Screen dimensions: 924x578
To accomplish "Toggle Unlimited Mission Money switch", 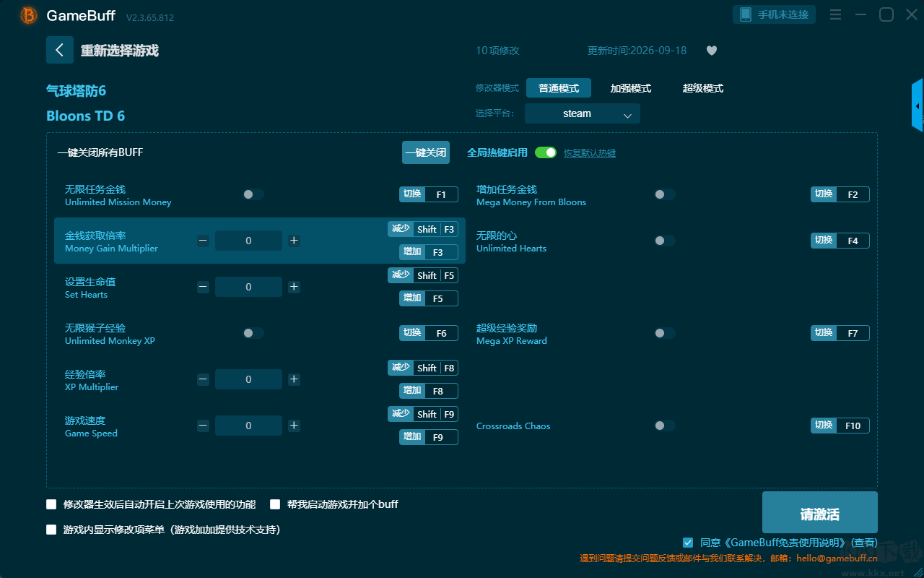I will click(253, 194).
